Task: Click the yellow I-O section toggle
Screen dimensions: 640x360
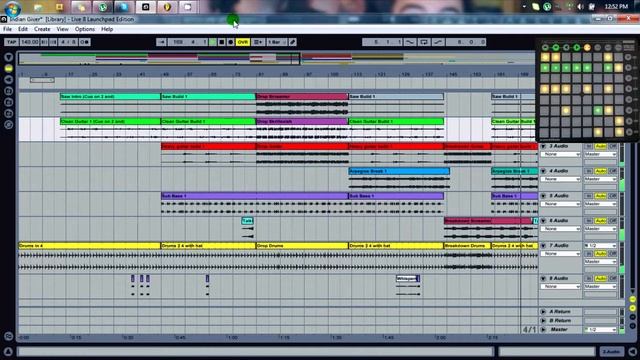Action: coord(632,299)
